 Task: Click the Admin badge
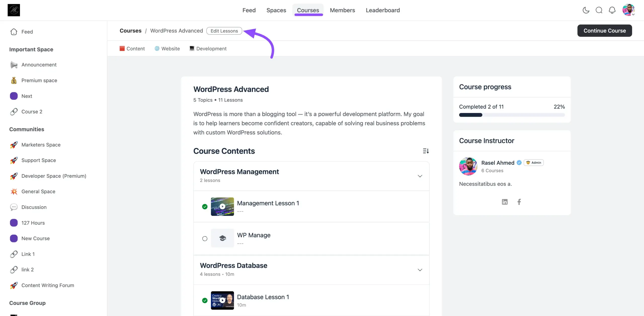534,163
